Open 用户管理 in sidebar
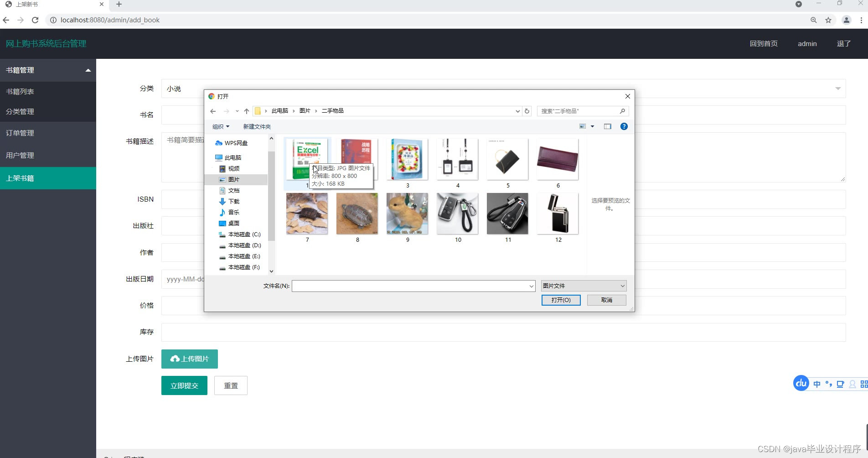Screen dimensions: 868x458 [48, 155]
